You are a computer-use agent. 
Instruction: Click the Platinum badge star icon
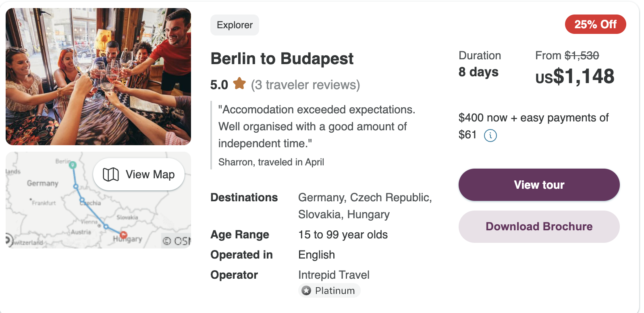pyautogui.click(x=307, y=290)
